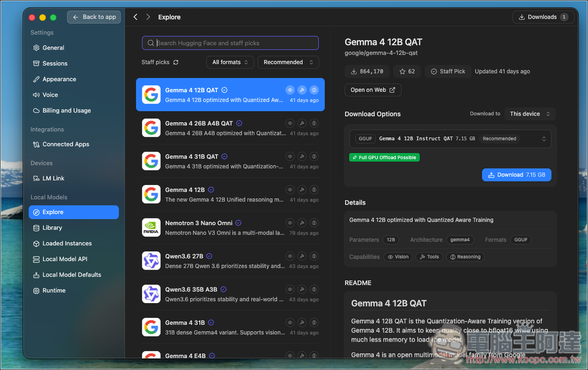The image size is (588, 370).
Task: Click the Open on Web button
Action: pyautogui.click(x=373, y=90)
